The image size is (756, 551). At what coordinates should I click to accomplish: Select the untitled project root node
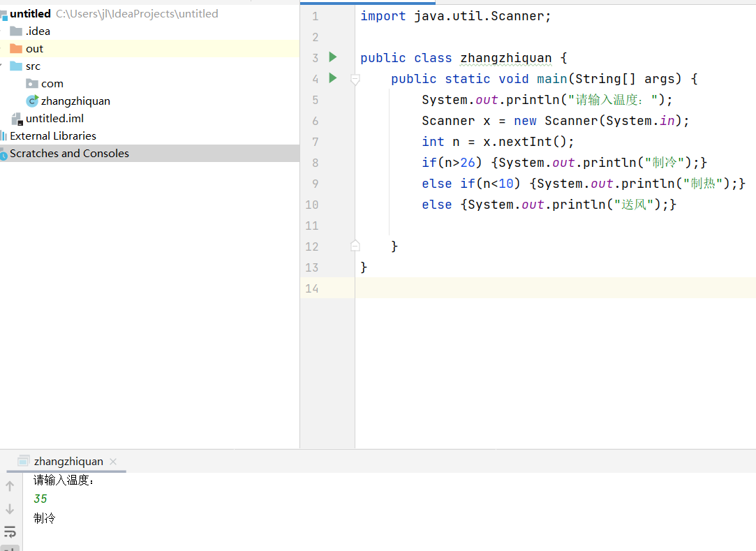(x=30, y=14)
